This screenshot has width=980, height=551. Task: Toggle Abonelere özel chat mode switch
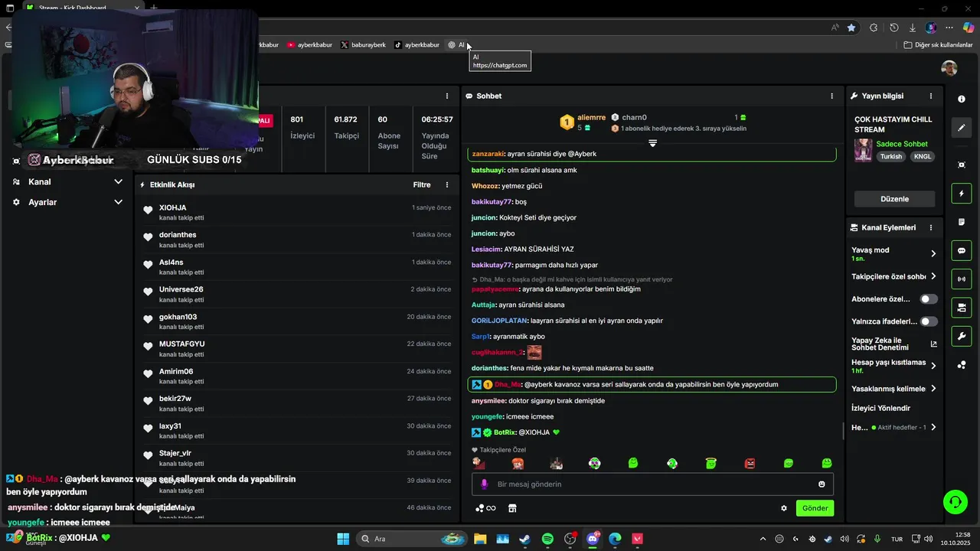929,299
